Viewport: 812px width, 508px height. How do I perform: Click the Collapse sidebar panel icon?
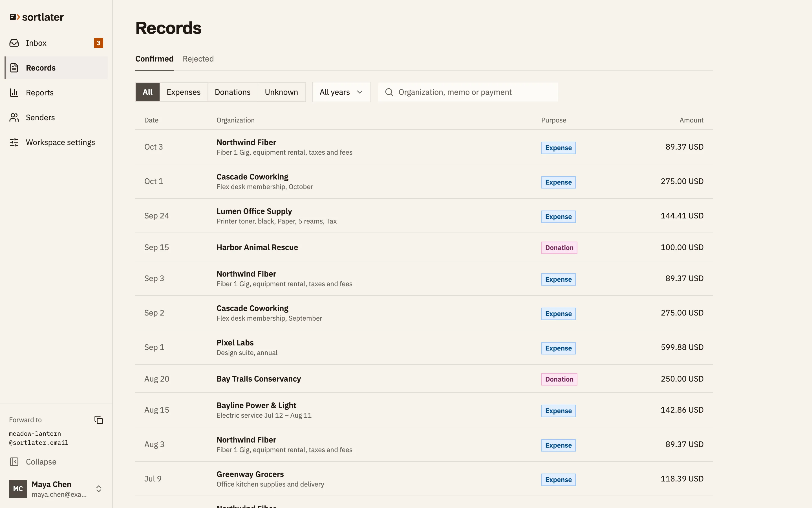point(14,462)
